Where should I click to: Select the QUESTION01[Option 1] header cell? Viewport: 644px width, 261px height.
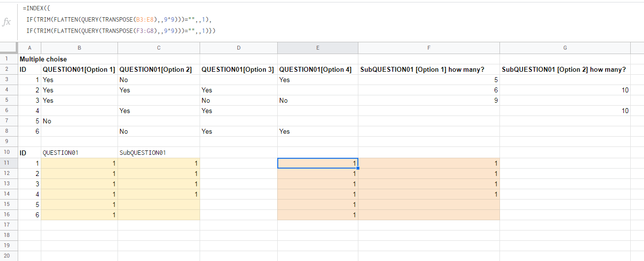coord(79,69)
